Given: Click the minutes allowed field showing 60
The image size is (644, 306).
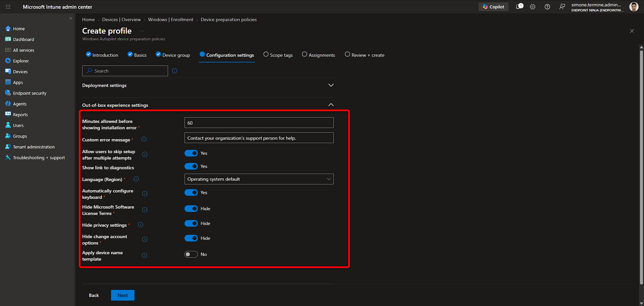Looking at the screenshot, I should (x=259, y=123).
